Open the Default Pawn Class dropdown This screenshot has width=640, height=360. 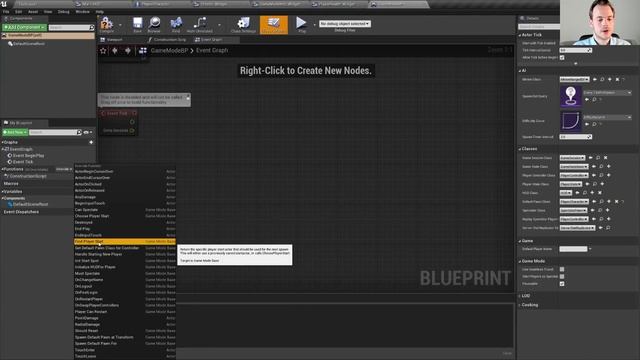pyautogui.click(x=574, y=201)
